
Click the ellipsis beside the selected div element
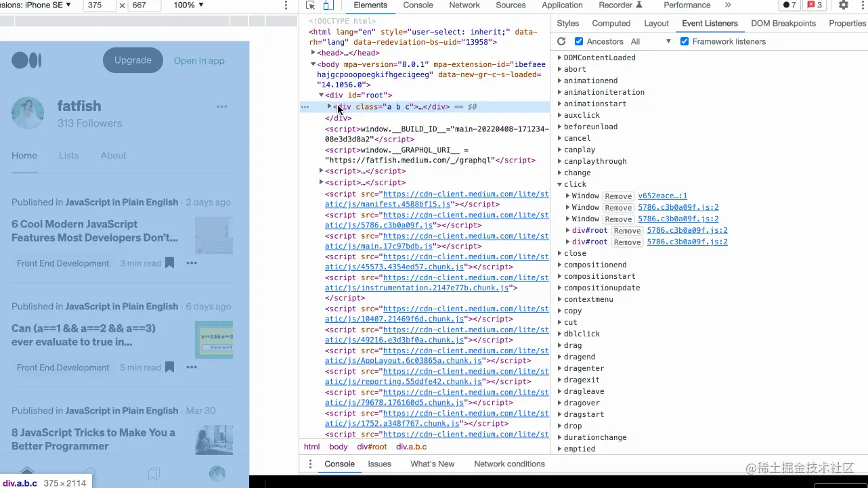coord(305,107)
